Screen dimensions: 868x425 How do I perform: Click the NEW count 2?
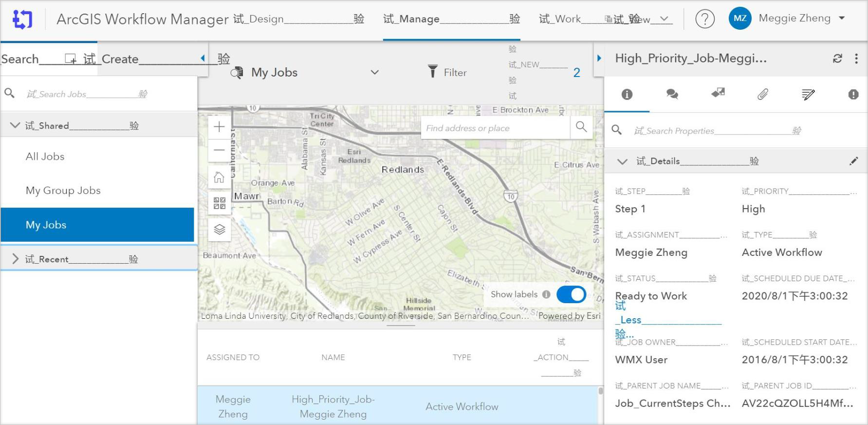(576, 73)
